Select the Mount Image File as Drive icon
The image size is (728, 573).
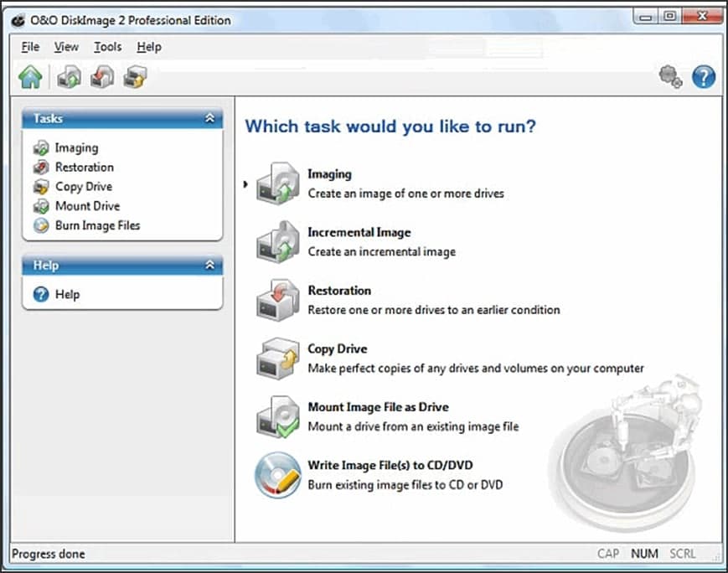[276, 414]
